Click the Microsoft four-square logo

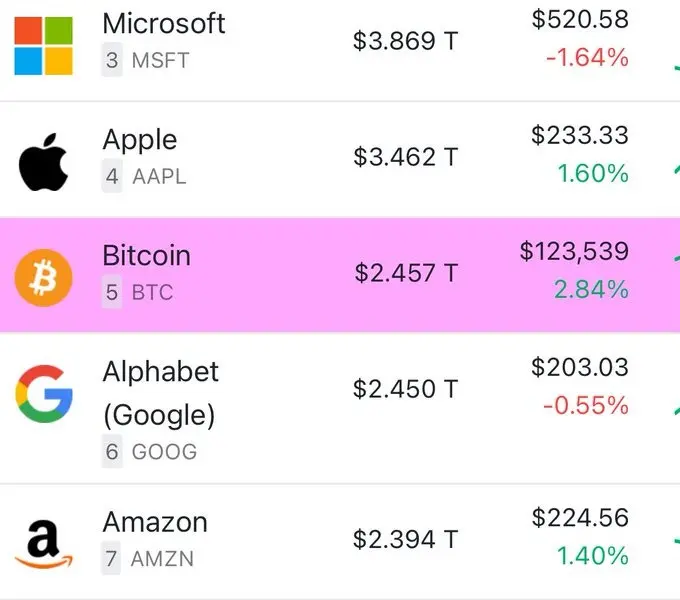point(43,46)
